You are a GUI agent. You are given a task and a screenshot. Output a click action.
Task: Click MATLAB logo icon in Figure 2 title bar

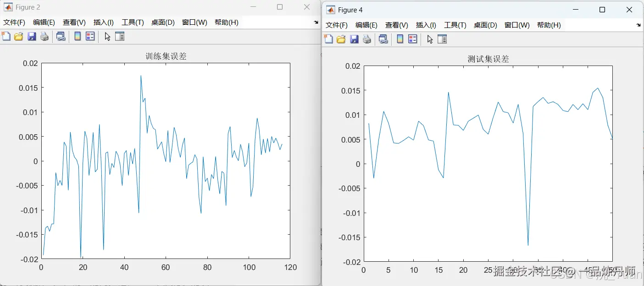[x=8, y=7]
